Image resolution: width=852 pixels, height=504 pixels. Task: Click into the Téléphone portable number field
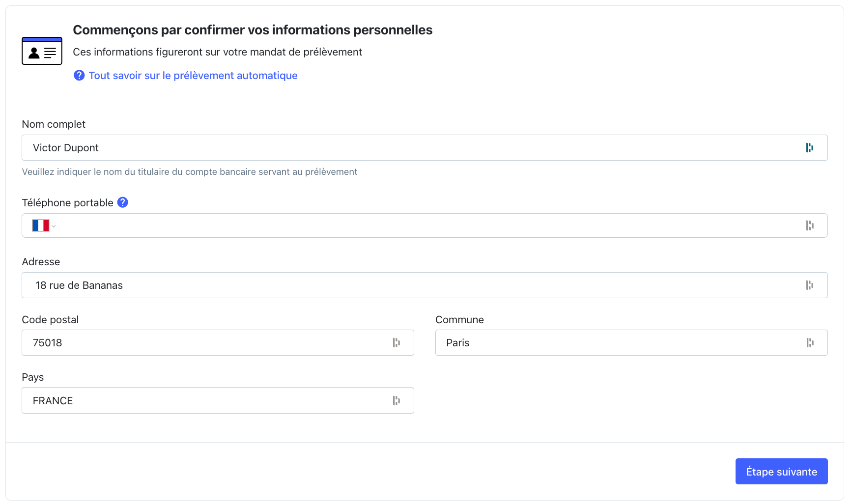[x=393, y=225]
